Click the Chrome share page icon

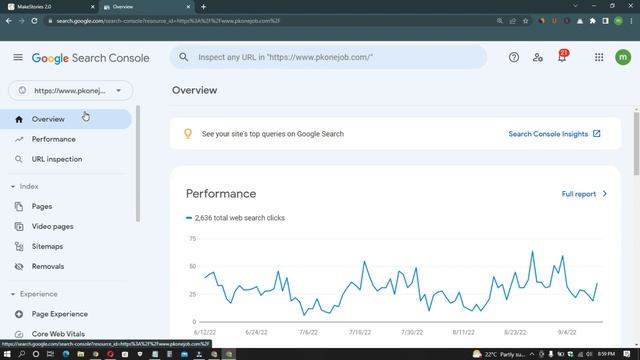point(513,21)
